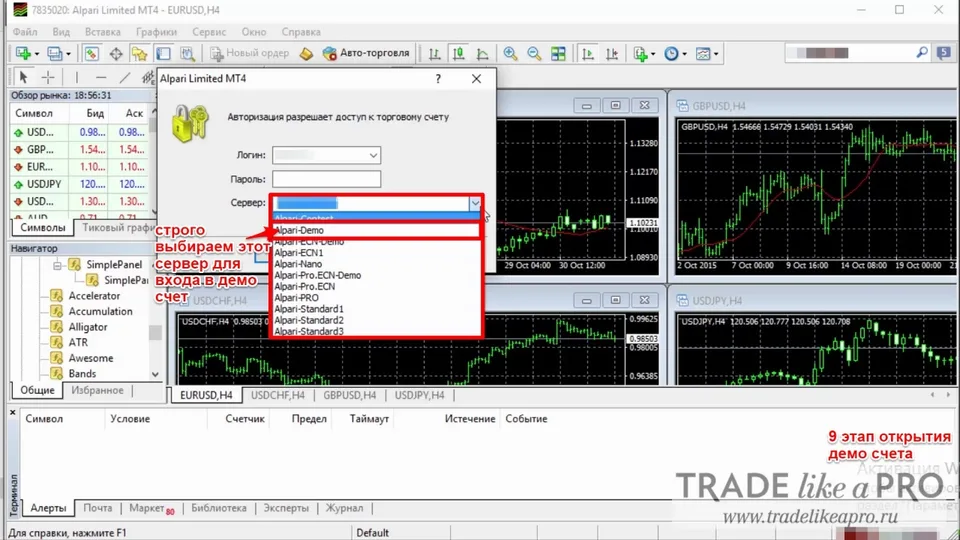This screenshot has height=540, width=960.
Task: Select the horizontal line drawing tool
Action: (101, 77)
